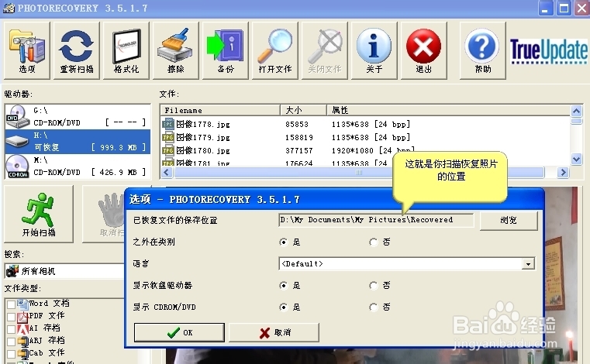Confirm options with the OK button

click(x=179, y=332)
